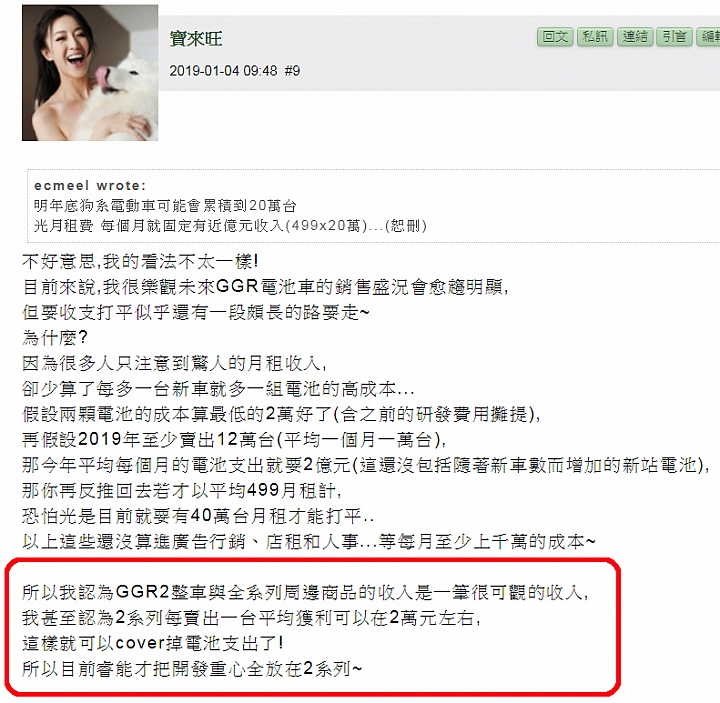720x703 pixels.
Task: Click the post number #9
Action: pyautogui.click(x=292, y=71)
